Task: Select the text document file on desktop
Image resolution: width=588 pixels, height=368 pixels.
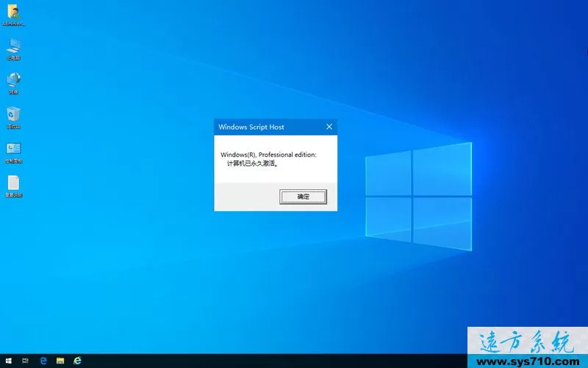Action: pyautogui.click(x=13, y=183)
